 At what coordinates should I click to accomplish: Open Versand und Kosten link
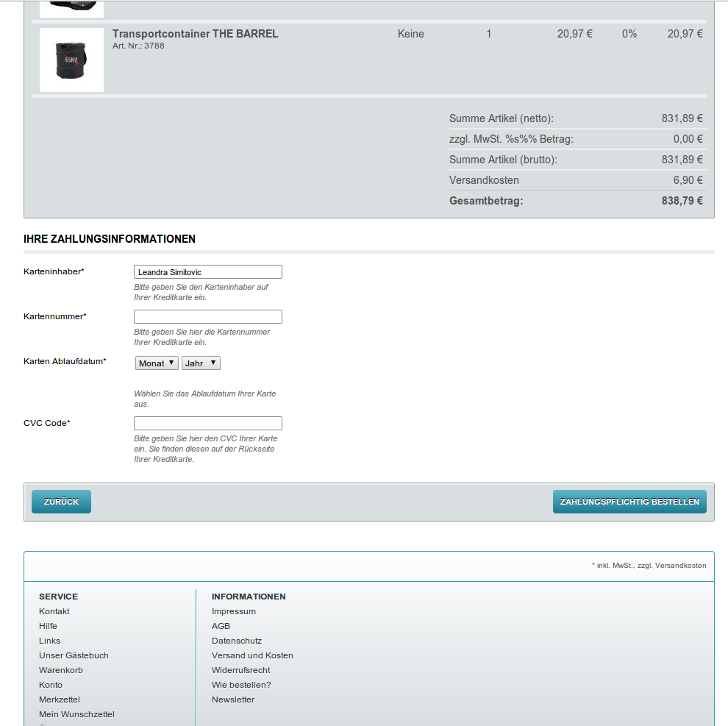coord(252,655)
